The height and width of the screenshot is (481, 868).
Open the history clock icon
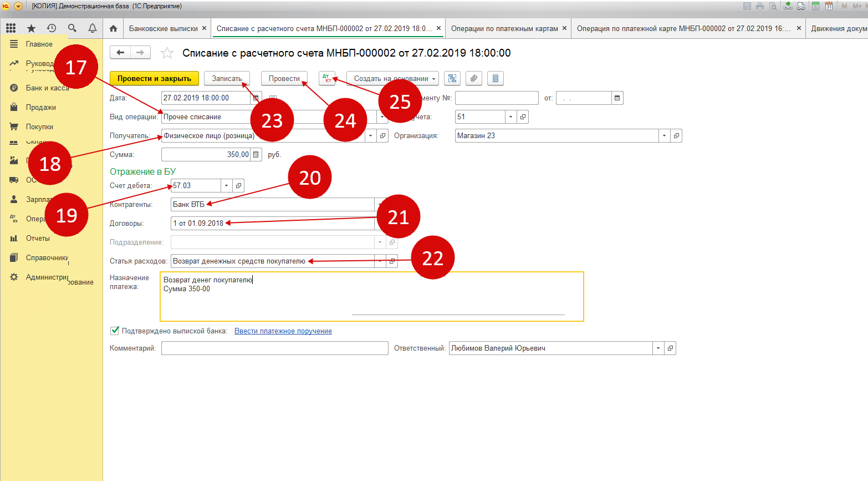(52, 28)
